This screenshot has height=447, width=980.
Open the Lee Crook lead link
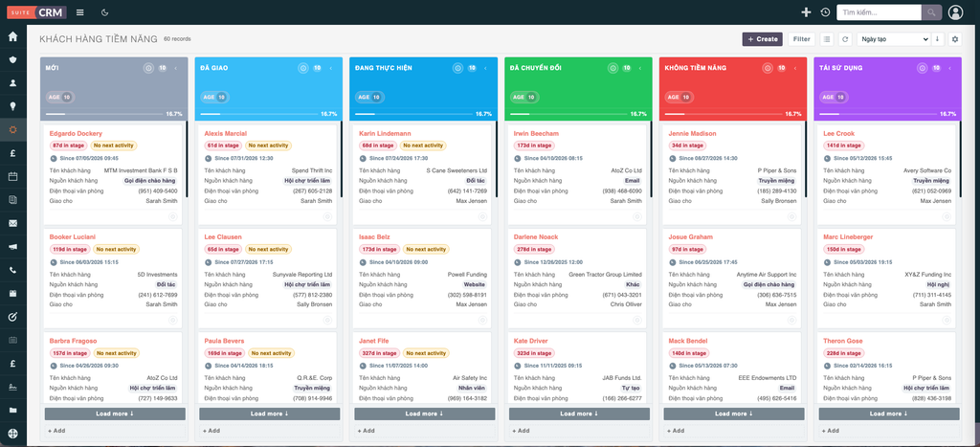[x=838, y=134]
